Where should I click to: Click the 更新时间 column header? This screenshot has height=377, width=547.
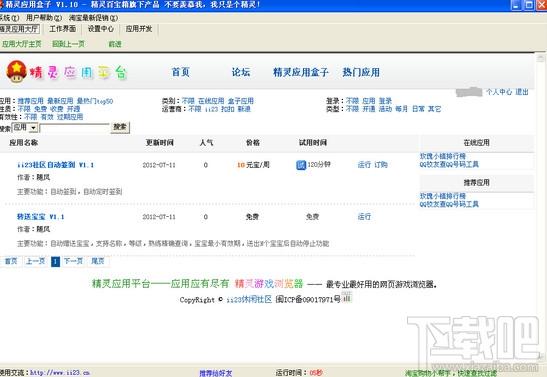click(159, 143)
